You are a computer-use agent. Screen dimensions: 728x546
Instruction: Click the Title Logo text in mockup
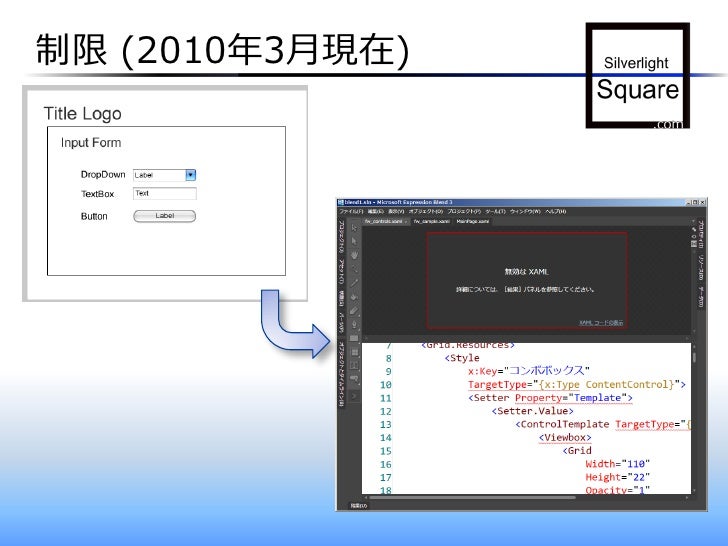point(83,114)
